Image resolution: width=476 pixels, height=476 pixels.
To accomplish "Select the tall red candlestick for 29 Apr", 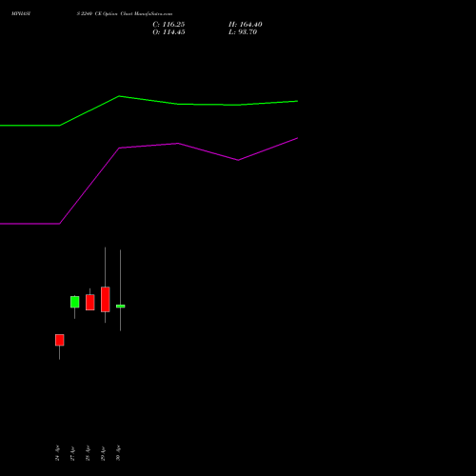I will (x=106, y=299).
